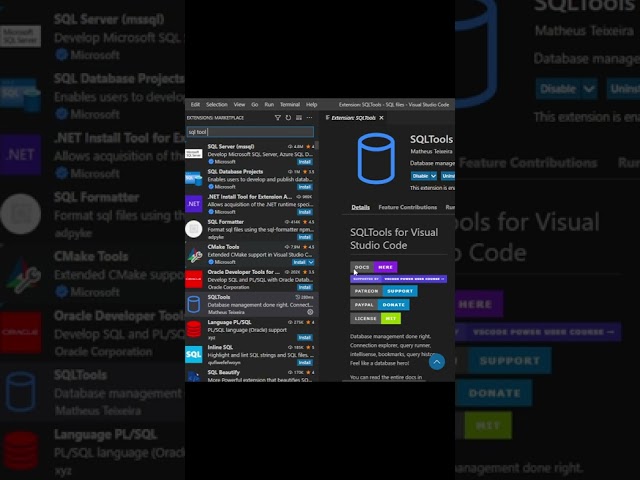The width and height of the screenshot is (640, 480).
Task: Open the Disable dropdown arrow for SQLTools
Action: (x=433, y=176)
